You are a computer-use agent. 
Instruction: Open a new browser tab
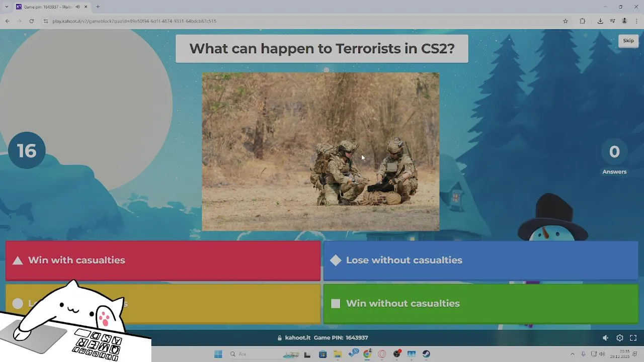[98, 7]
